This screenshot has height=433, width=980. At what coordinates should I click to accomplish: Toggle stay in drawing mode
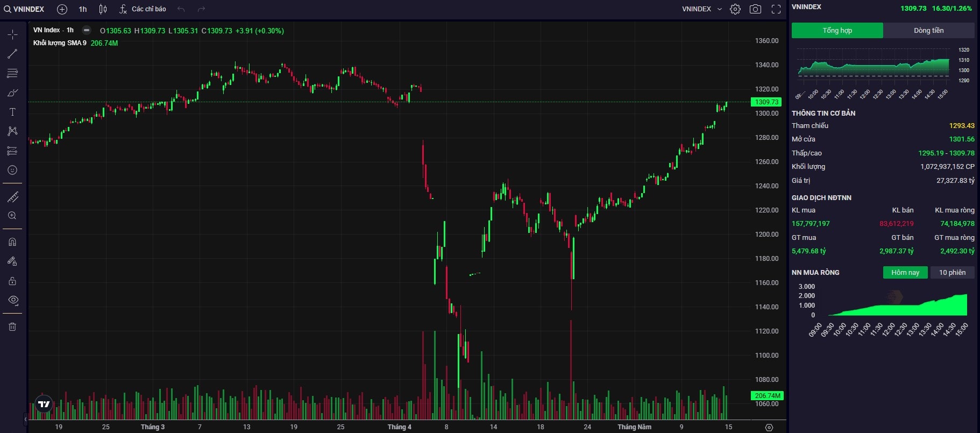[12, 261]
